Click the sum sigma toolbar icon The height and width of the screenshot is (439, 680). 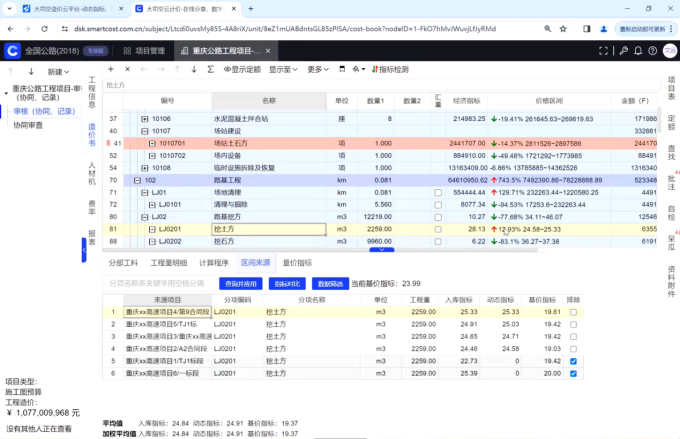click(210, 70)
